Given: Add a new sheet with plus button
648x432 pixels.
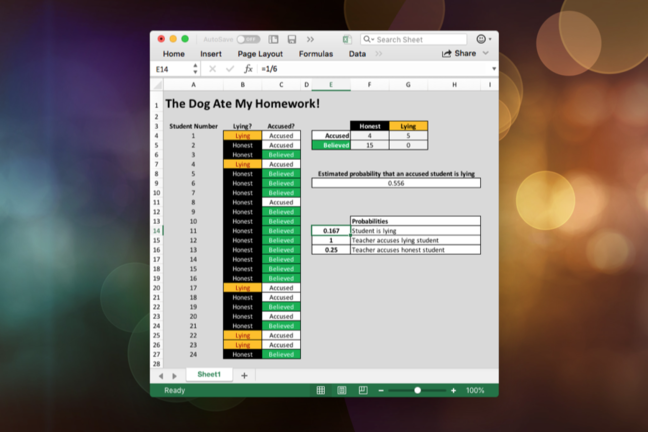Looking at the screenshot, I should [x=244, y=375].
